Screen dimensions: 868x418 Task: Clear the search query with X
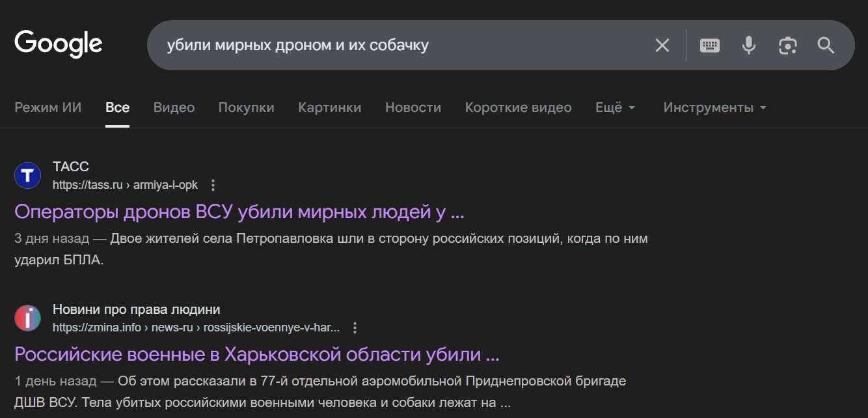[662, 45]
